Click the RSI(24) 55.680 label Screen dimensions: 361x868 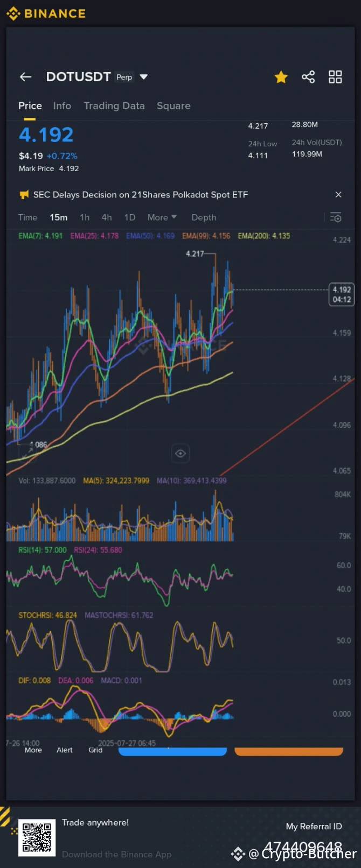pyautogui.click(x=98, y=550)
